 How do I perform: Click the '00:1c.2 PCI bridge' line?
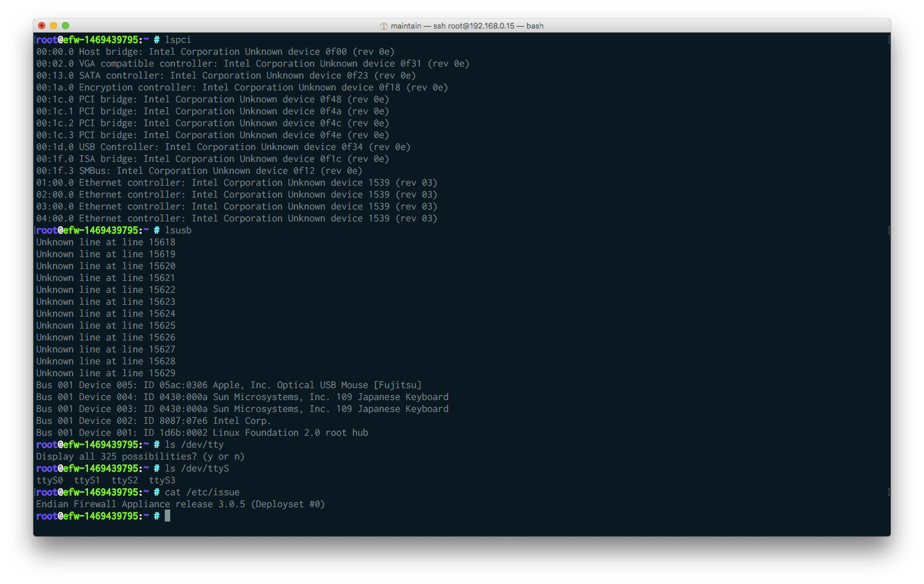(x=213, y=123)
